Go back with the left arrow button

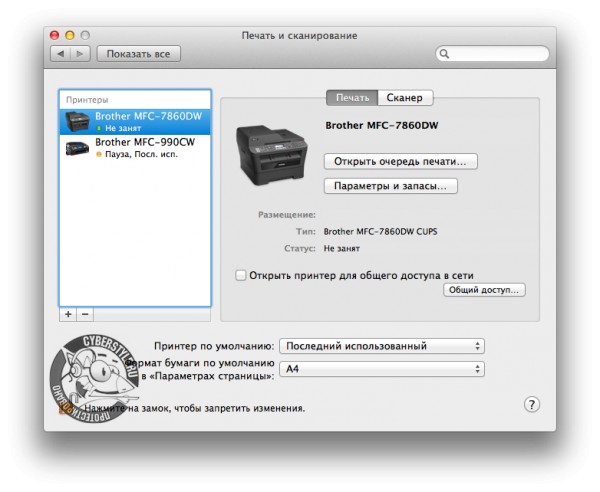tap(60, 54)
